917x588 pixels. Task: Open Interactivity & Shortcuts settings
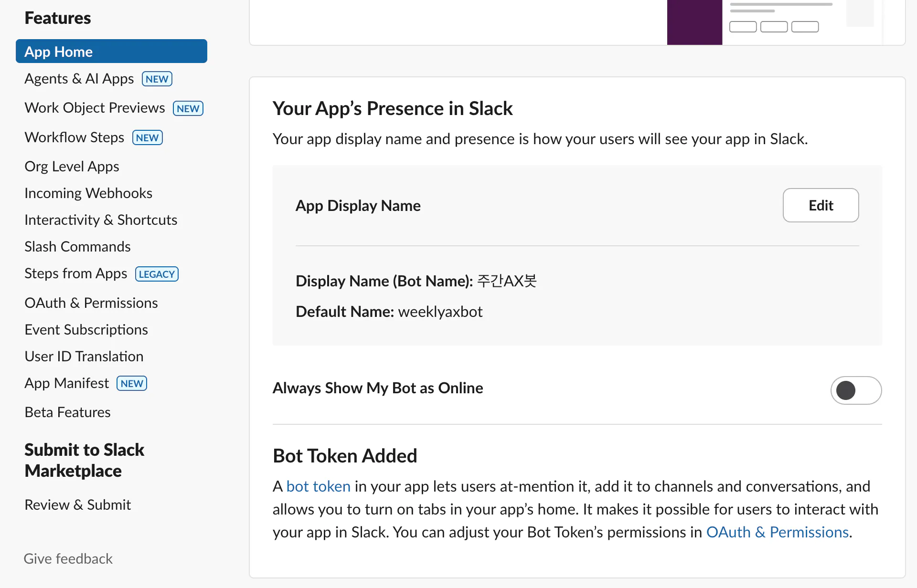pos(101,220)
